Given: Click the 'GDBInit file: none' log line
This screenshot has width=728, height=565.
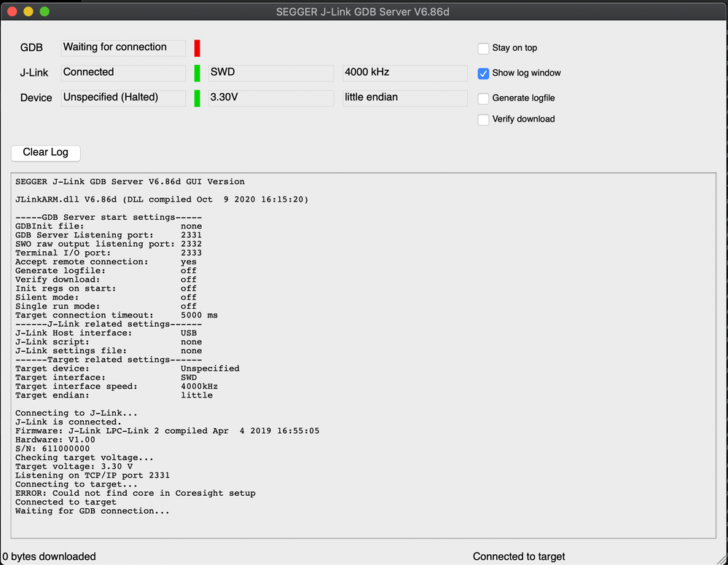Looking at the screenshot, I should [x=109, y=226].
